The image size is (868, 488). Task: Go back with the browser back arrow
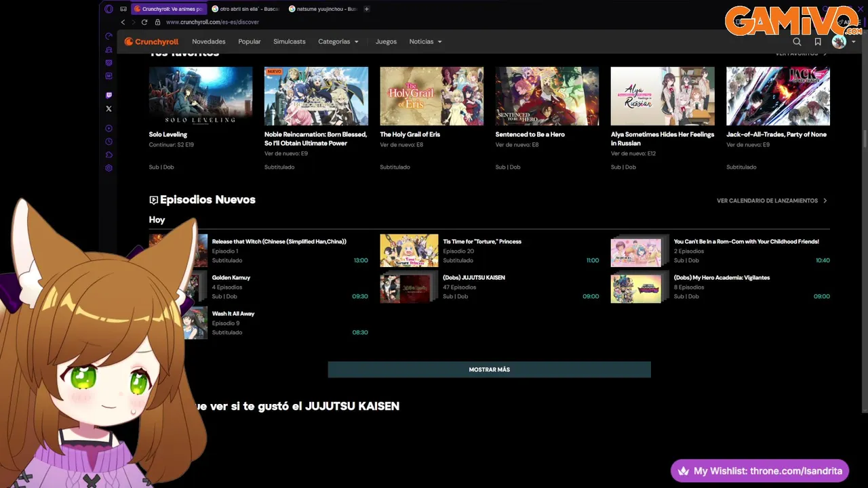pos(123,22)
